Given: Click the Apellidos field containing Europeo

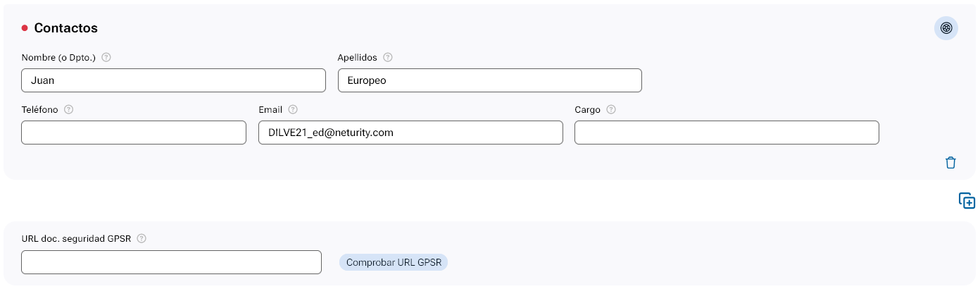Looking at the screenshot, I should (489, 80).
